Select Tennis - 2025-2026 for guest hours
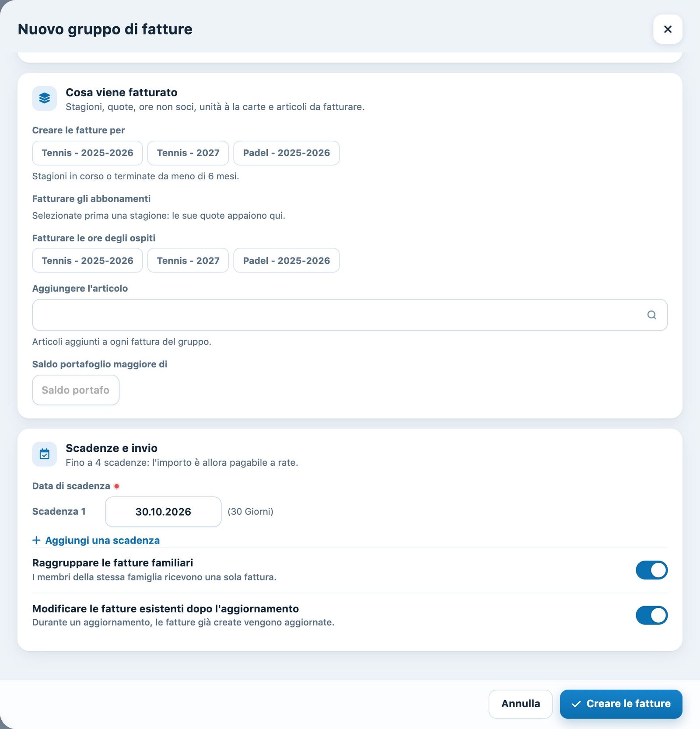The height and width of the screenshot is (729, 700). 87,261
